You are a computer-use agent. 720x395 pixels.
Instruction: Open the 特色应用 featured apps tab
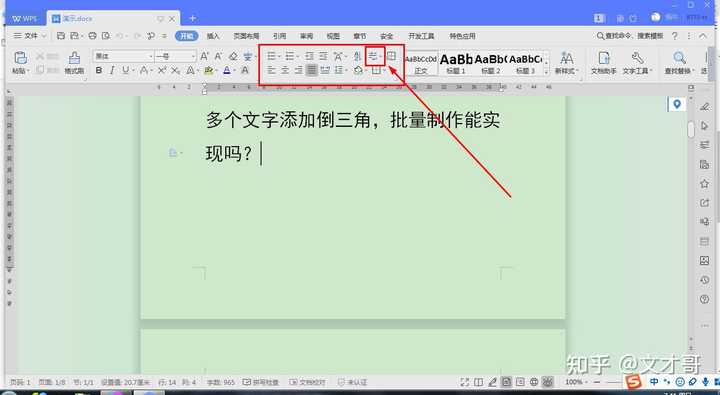pos(462,36)
